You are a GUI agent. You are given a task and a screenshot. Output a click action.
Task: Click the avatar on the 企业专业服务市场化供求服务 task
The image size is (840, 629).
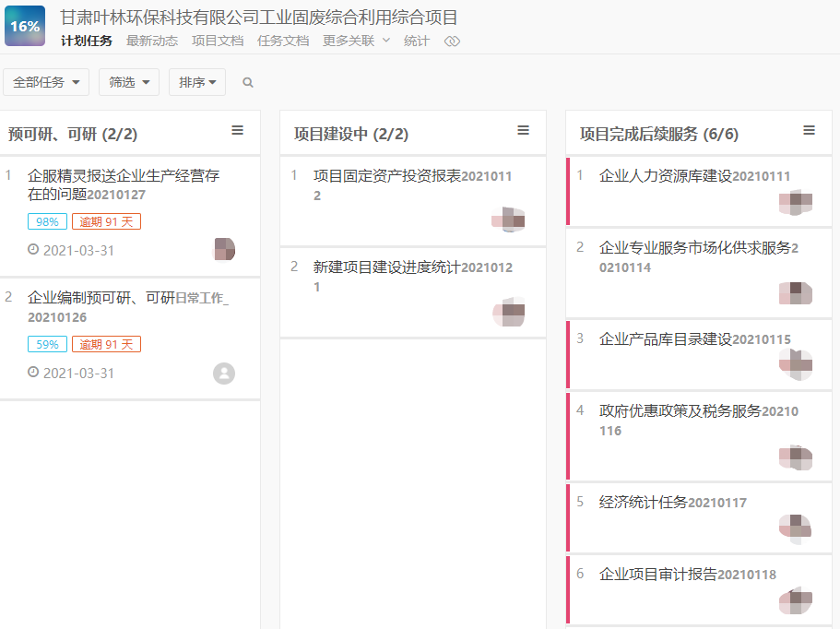pos(796,293)
